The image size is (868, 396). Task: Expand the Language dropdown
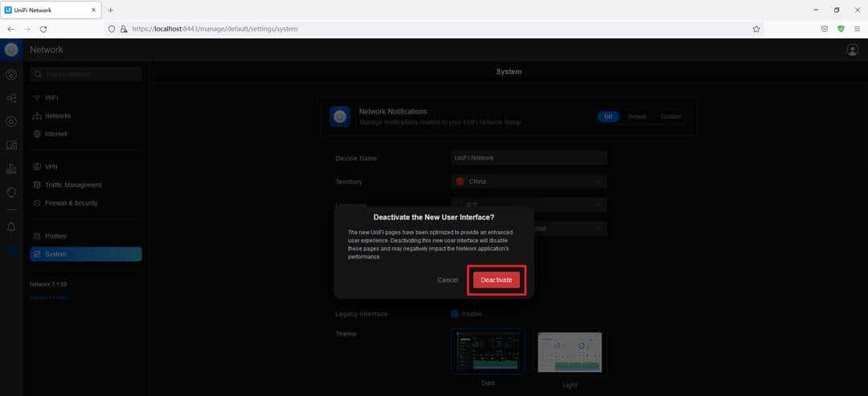[529, 204]
